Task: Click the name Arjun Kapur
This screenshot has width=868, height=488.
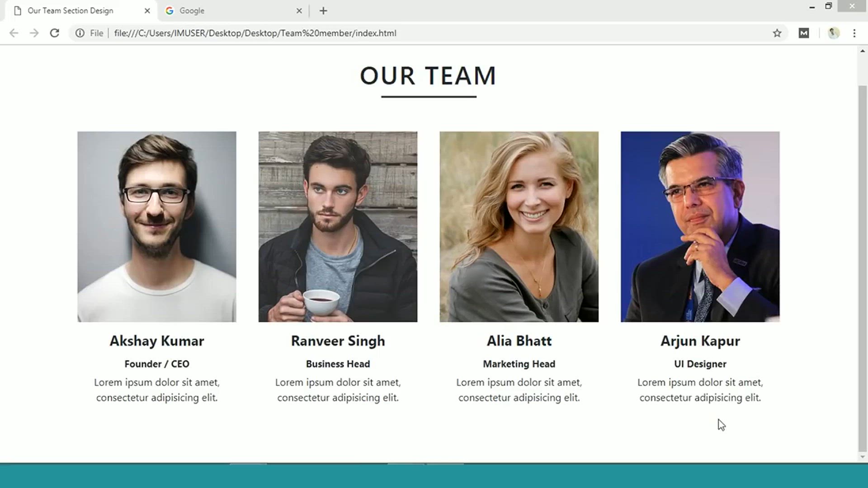Action: click(x=700, y=341)
